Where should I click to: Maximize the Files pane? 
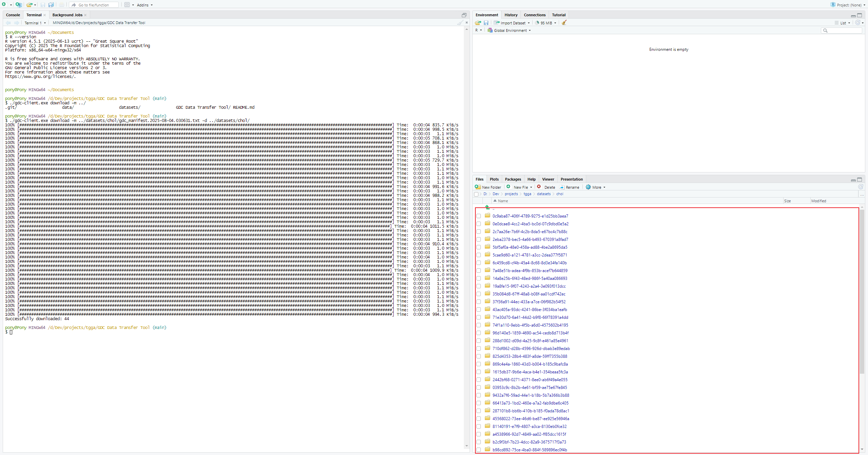click(x=860, y=180)
